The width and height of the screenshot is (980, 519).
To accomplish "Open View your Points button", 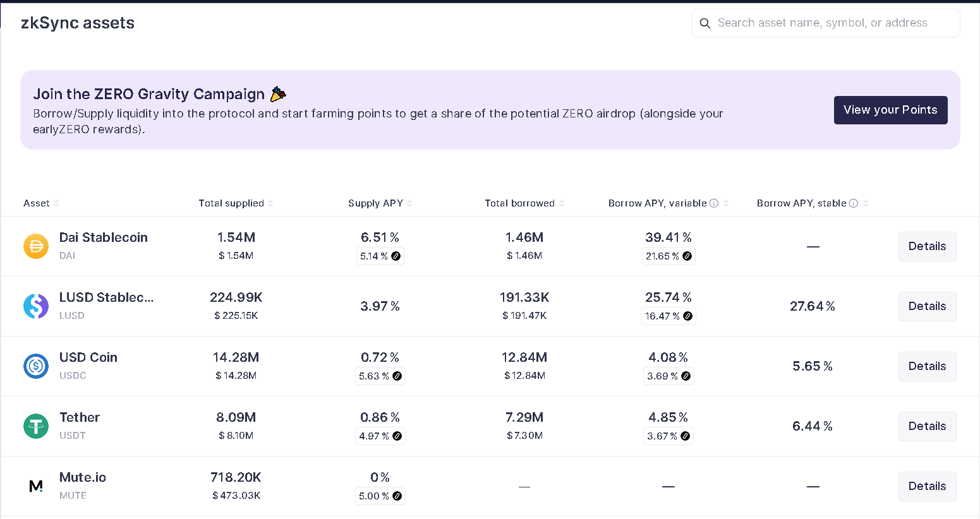I will pyautogui.click(x=890, y=110).
